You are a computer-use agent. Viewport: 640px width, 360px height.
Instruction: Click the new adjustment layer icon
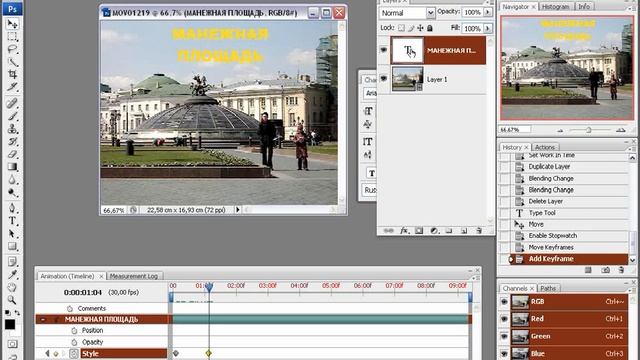[x=434, y=231]
